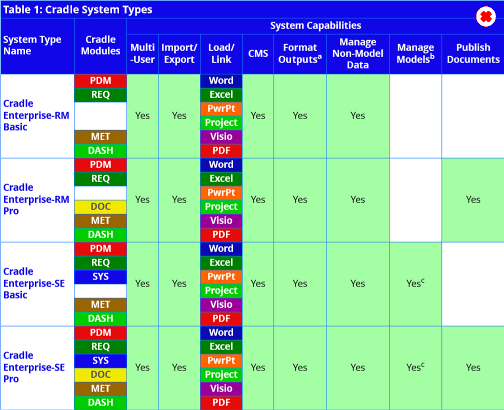Open the Cradle Enterprise-SE Pro link
Screen dimensions: 504x410
click(34, 367)
